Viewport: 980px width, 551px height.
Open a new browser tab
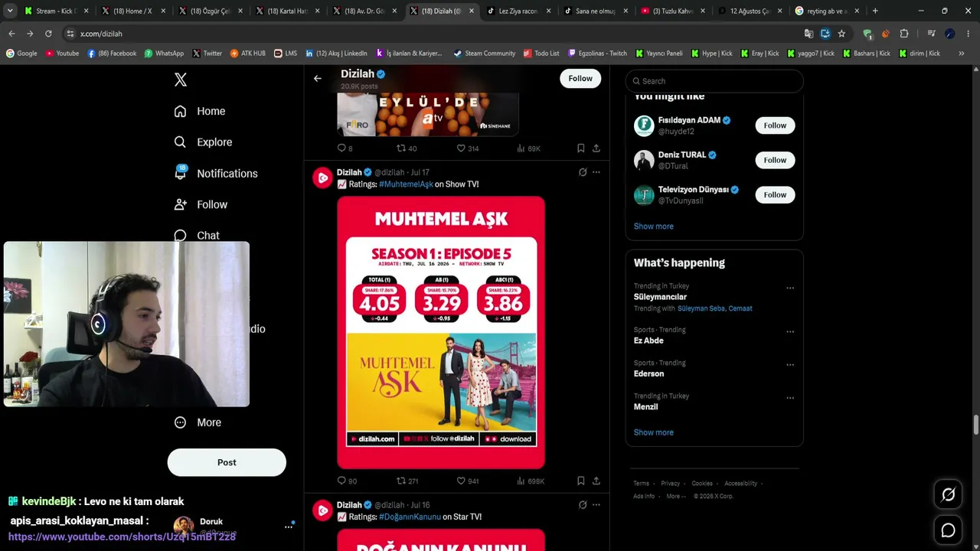(875, 11)
